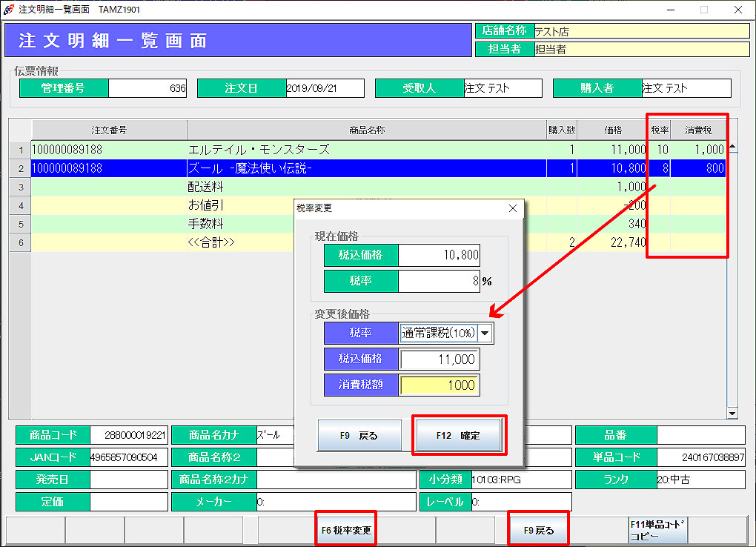Click the F6 税率変更 function key button
The image size is (756, 547).
pyautogui.click(x=345, y=531)
